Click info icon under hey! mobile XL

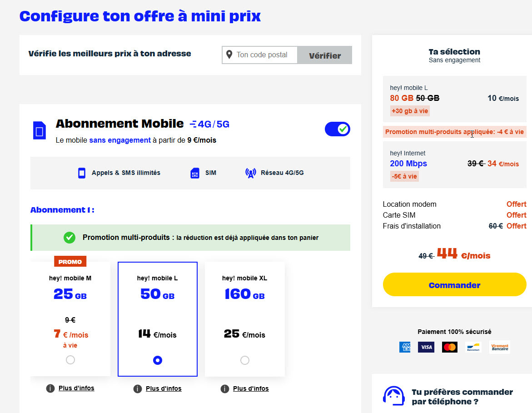[x=225, y=389]
